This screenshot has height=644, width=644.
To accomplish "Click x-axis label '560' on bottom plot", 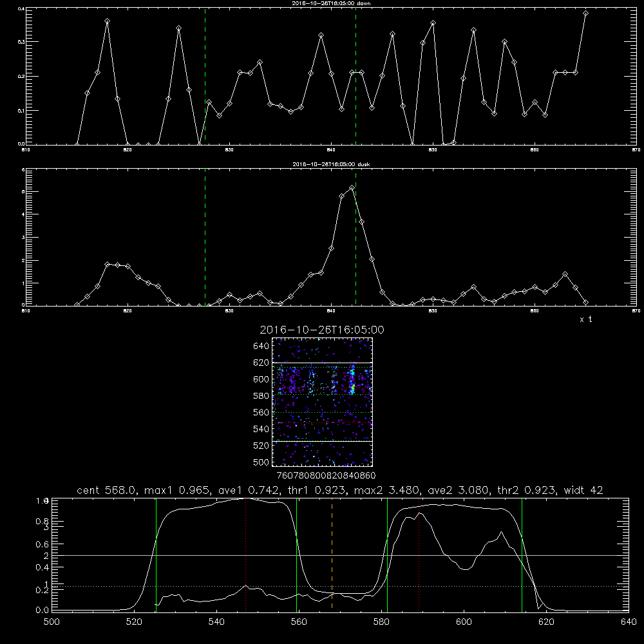I will coord(299,622).
